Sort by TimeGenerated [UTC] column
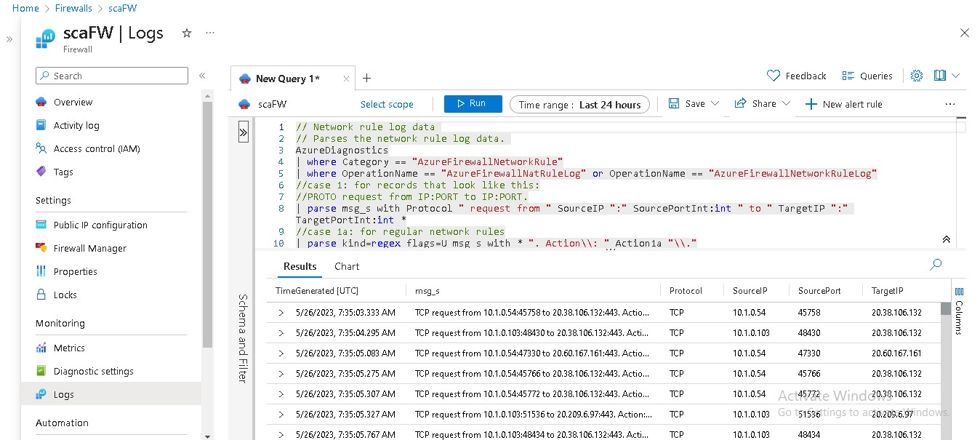 (317, 291)
